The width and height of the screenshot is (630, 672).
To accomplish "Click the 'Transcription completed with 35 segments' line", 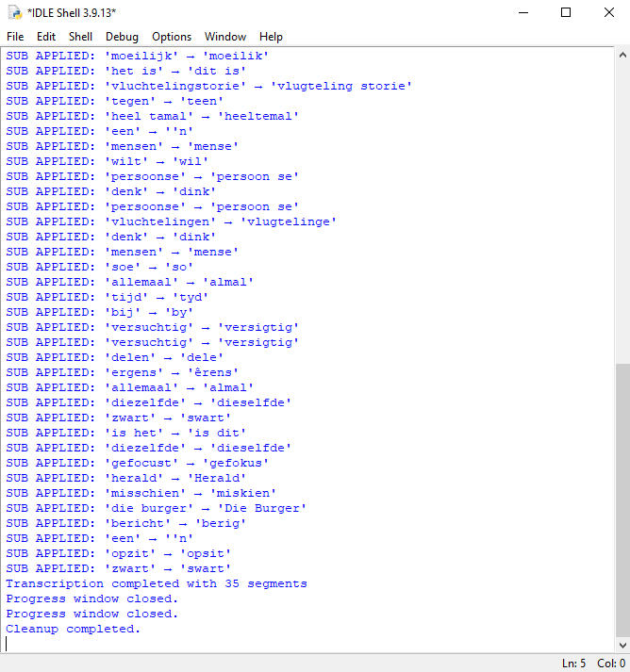I will (x=157, y=583).
